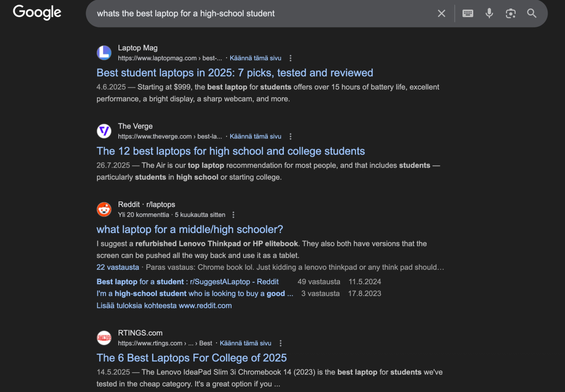
Task: Click The Verge favicon
Action: tap(104, 131)
